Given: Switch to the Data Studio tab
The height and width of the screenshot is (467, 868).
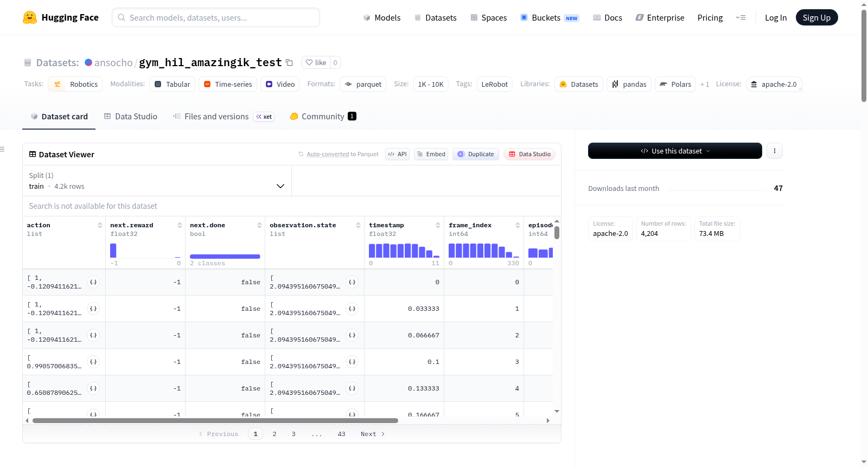Looking at the screenshot, I should click(131, 117).
